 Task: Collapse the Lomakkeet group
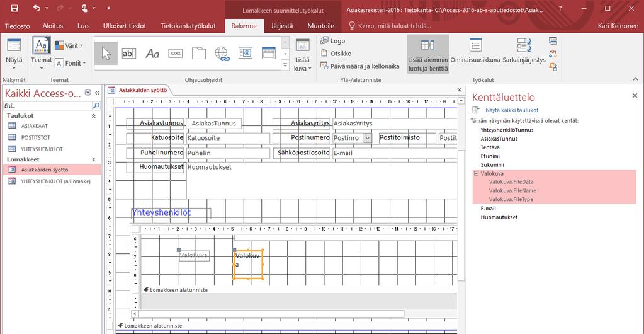coord(93,159)
